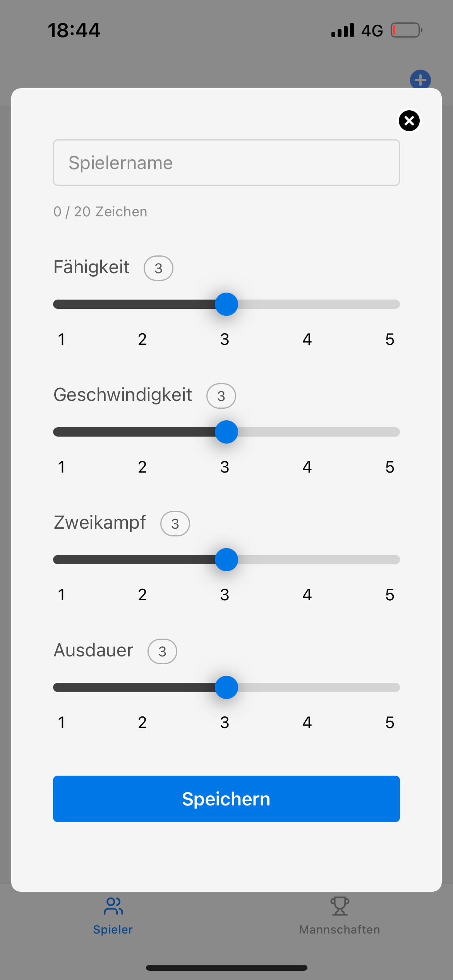Click the Ausdauer slider handle
The width and height of the screenshot is (453, 980).
[226, 687]
